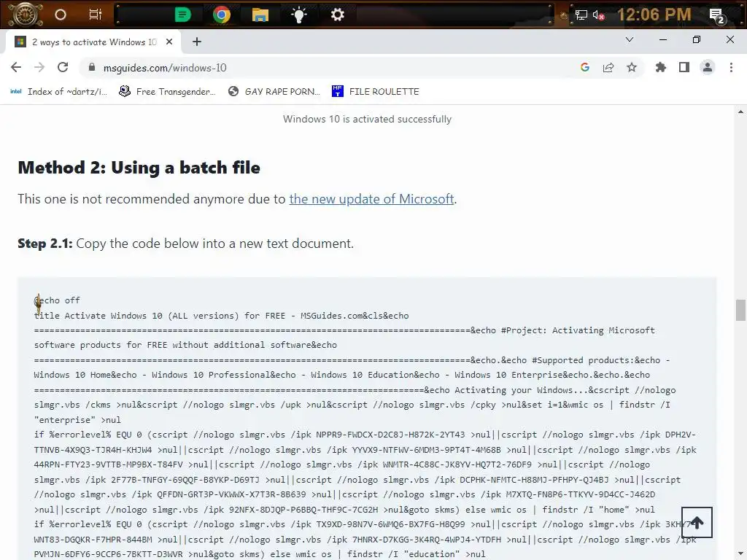Expand the tab search dropdown chevron

(x=630, y=39)
